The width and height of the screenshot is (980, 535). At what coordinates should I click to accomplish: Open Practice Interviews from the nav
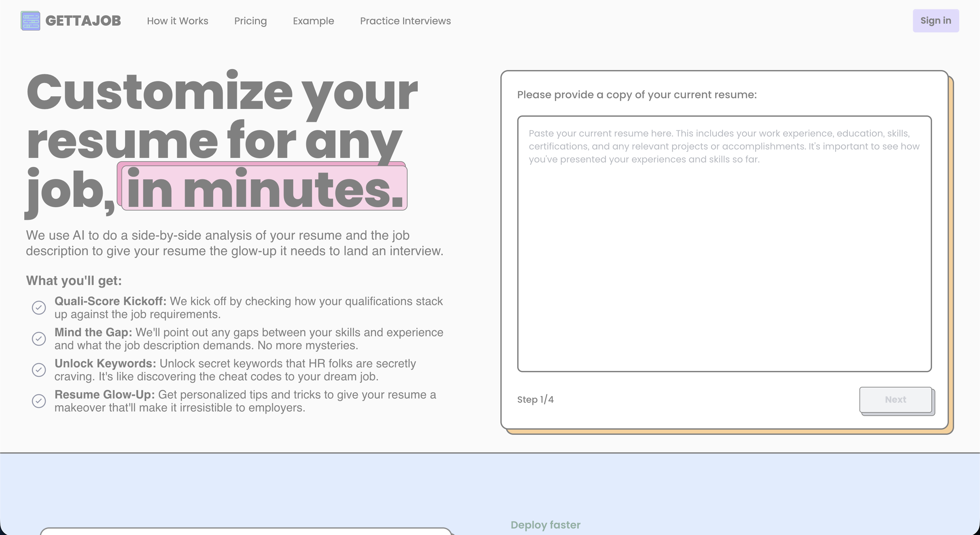pos(405,21)
